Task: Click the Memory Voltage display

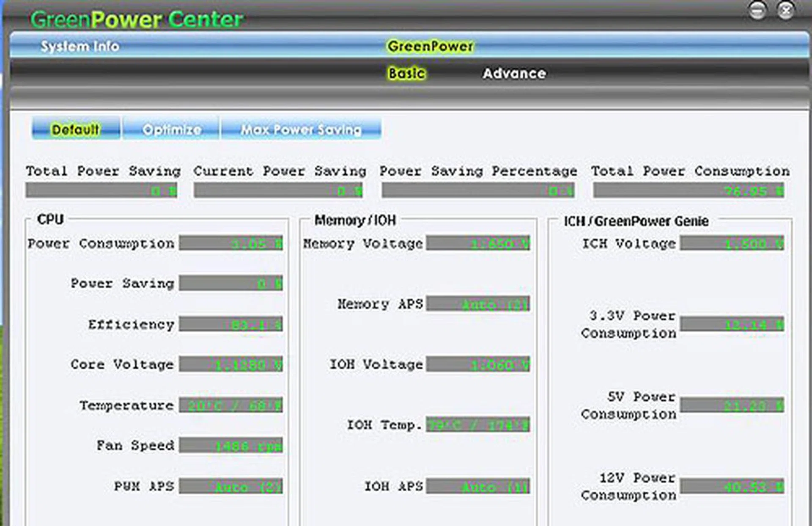Action: pos(477,244)
